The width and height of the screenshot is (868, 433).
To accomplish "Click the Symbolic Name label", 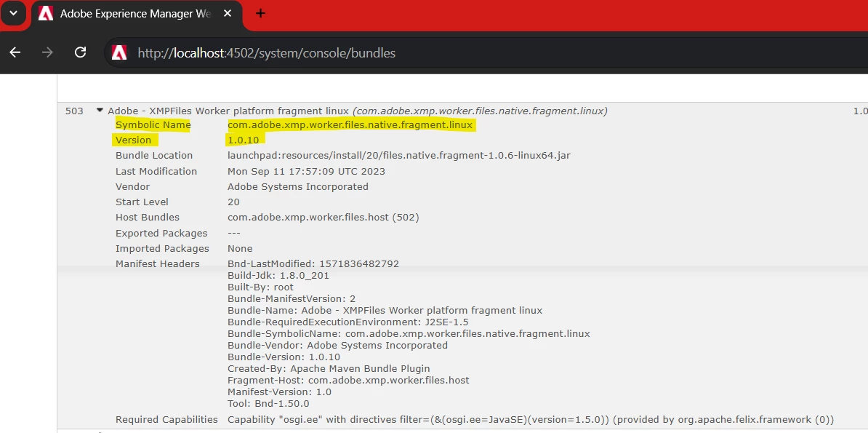I will 153,124.
